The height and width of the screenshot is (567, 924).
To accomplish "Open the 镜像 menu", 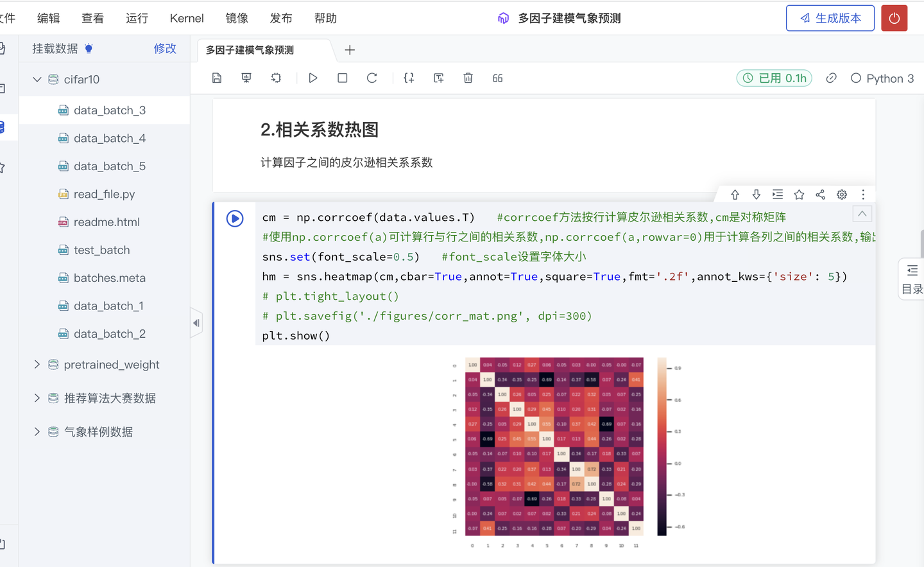I will tap(237, 18).
